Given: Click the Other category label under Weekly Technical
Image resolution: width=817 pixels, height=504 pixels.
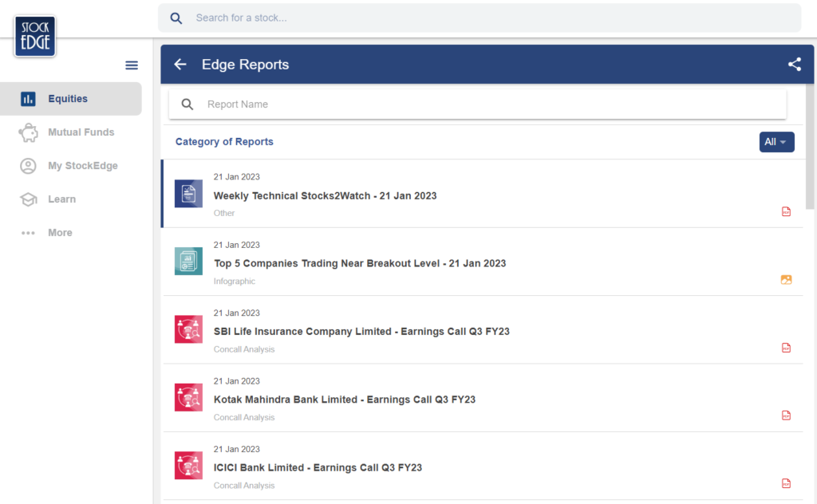Looking at the screenshot, I should (x=224, y=213).
